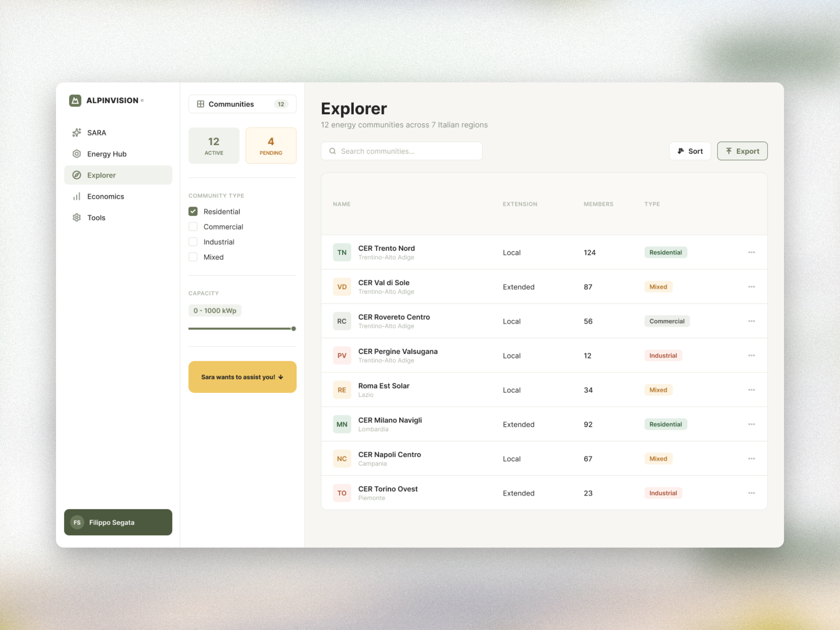Open the CER Torino Ovest name

click(388, 489)
